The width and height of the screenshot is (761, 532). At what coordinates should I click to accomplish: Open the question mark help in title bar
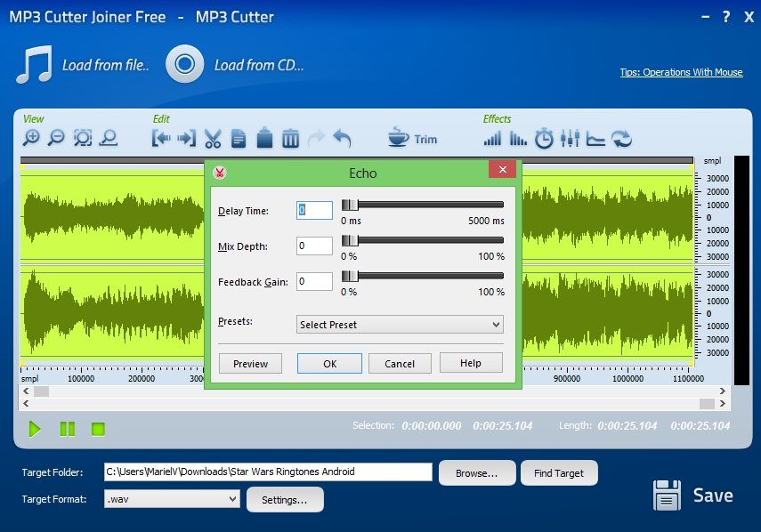point(726,17)
